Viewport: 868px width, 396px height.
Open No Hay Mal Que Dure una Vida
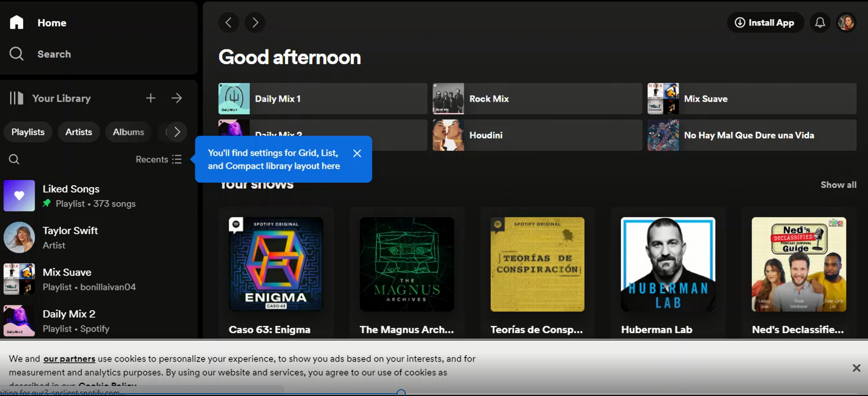(752, 135)
